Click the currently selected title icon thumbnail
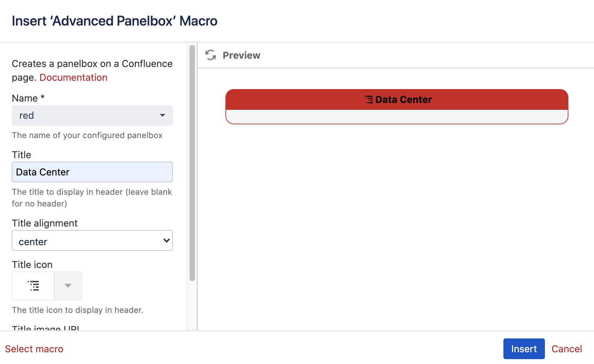 tap(33, 286)
